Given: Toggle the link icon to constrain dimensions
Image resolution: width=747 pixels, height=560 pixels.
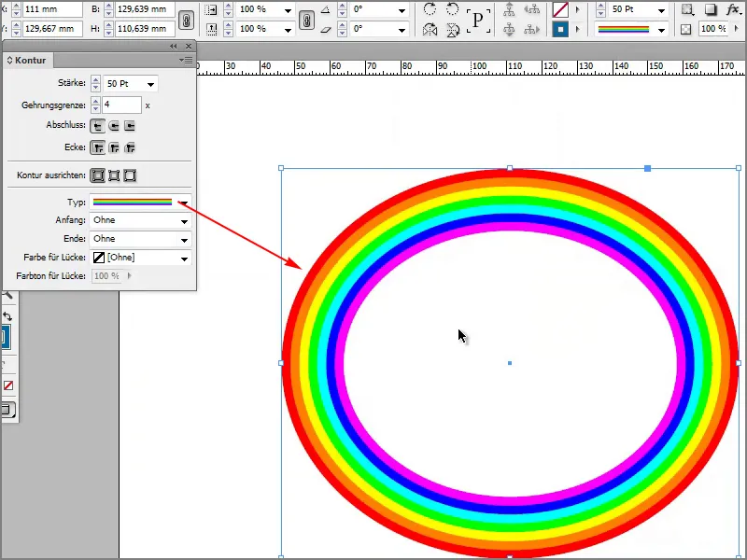Looking at the screenshot, I should tap(187, 19).
